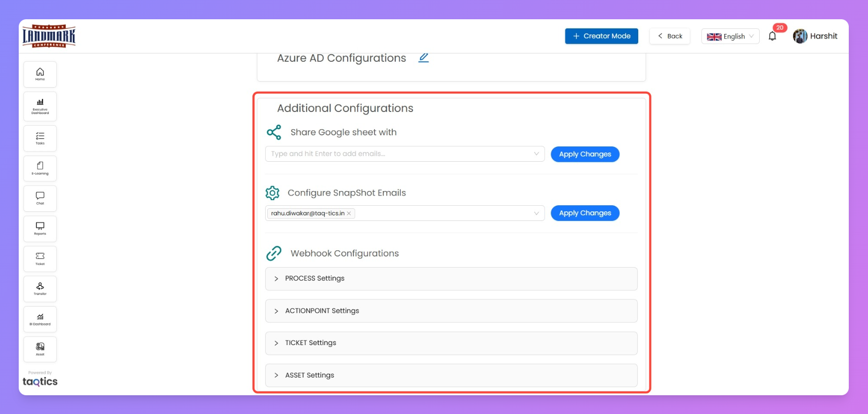Viewport: 868px width, 414px height.
Task: Open the E-Learning sidebar item
Action: [x=40, y=168]
